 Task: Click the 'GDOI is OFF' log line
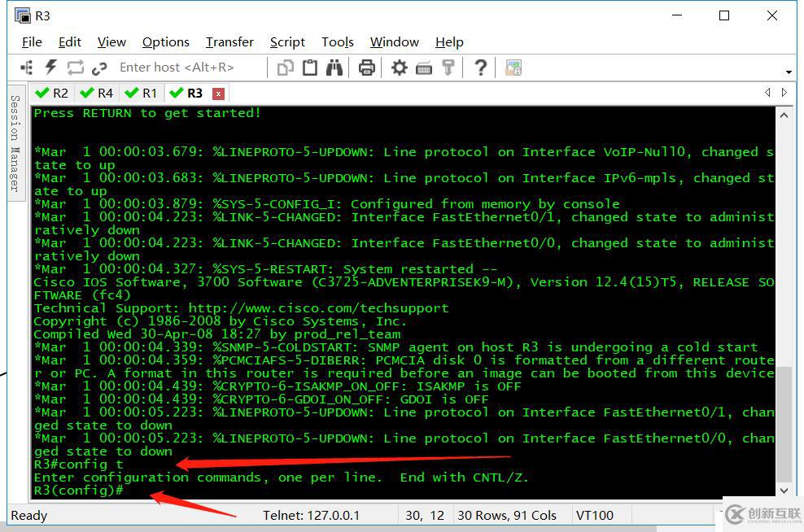click(261, 399)
